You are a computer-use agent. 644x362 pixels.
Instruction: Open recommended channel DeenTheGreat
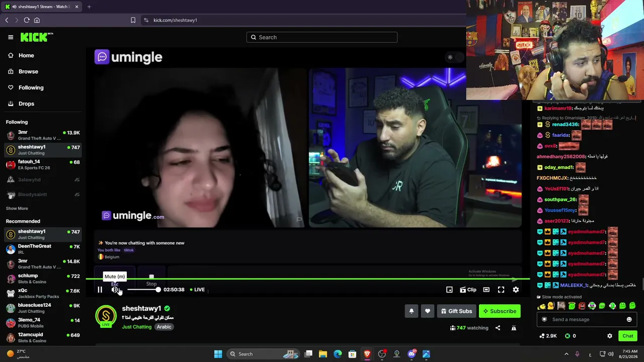(43, 249)
